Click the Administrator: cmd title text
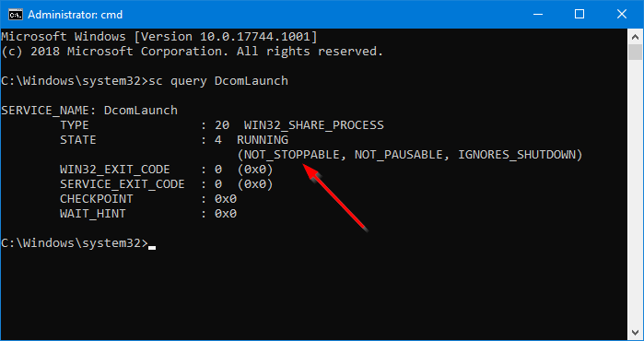644x341 pixels. point(76,15)
